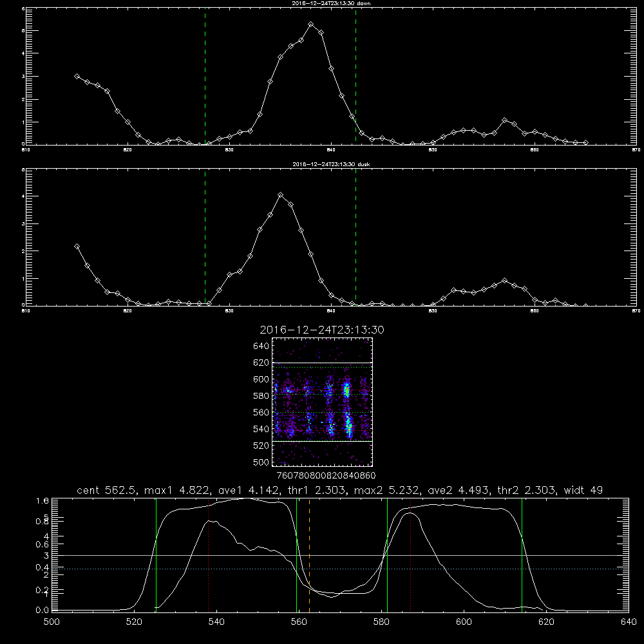
Task: Click the orange dashed center line in bottom plot
Action: coord(309,555)
